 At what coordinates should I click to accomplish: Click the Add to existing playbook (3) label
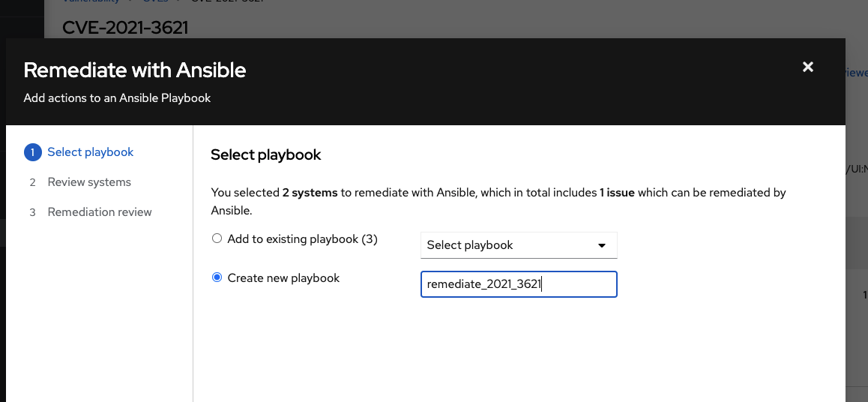pyautogui.click(x=302, y=239)
